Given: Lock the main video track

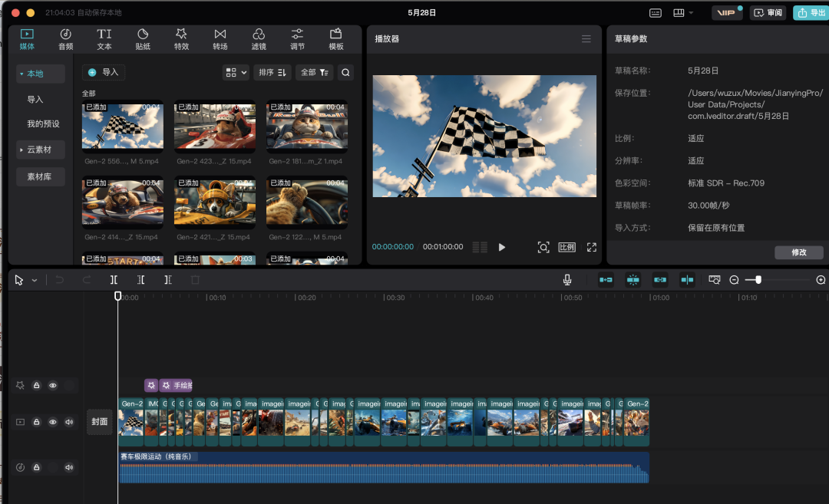Looking at the screenshot, I should [x=37, y=422].
